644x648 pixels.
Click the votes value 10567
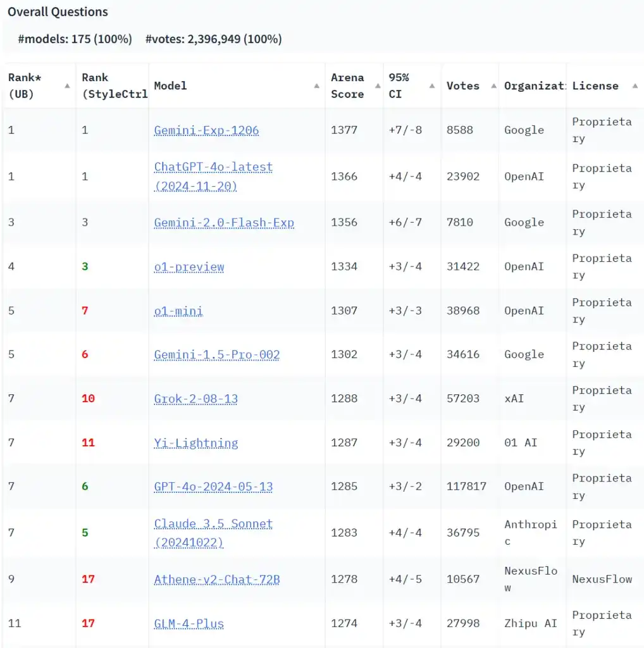[x=462, y=580]
